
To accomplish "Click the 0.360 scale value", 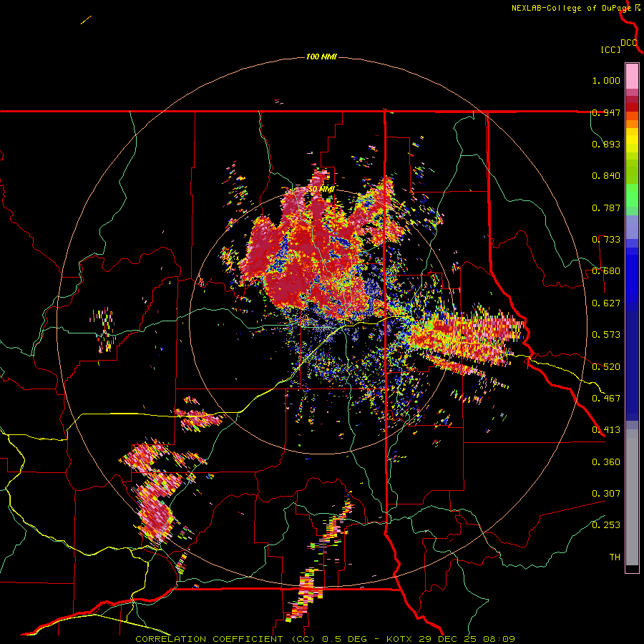I will [606, 462].
